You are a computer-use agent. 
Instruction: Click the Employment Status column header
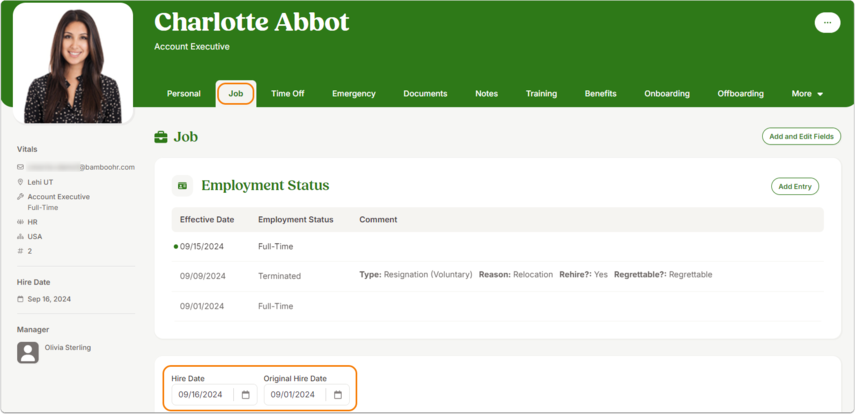[x=296, y=219]
